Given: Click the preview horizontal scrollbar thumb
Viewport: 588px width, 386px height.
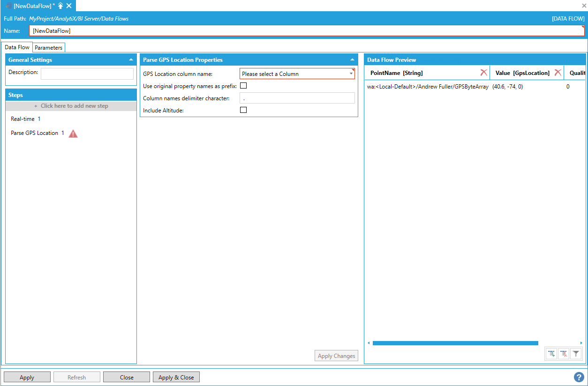Looking at the screenshot, I should pos(455,343).
